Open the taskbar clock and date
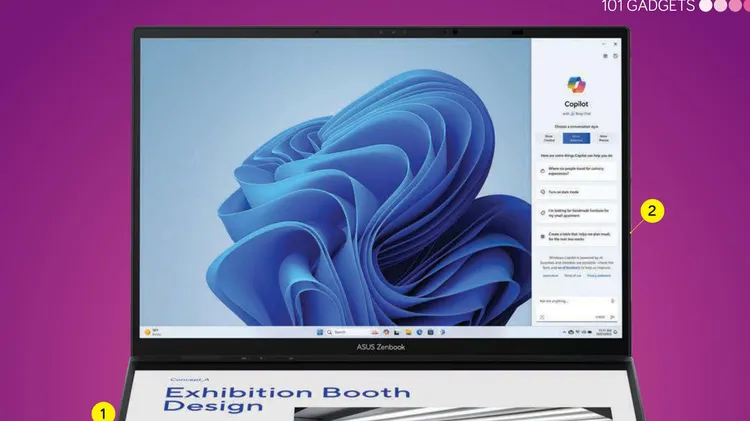This screenshot has width=750, height=421. 604,332
